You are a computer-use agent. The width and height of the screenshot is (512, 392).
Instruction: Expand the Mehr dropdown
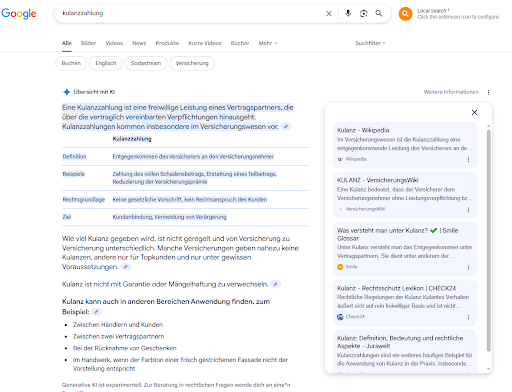(268, 43)
